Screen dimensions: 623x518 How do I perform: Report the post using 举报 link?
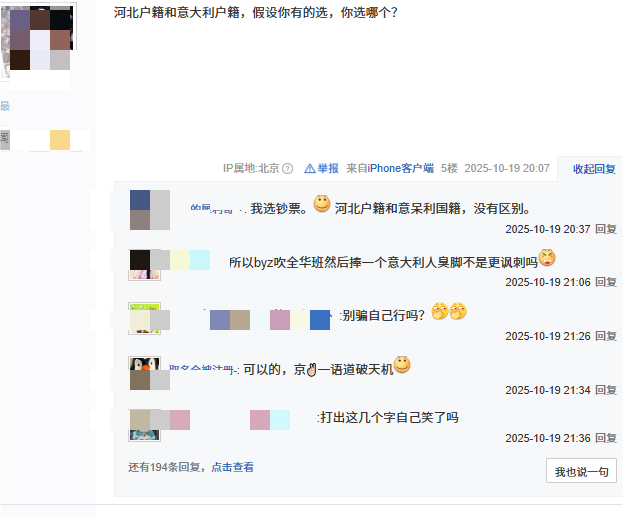[x=328, y=168]
